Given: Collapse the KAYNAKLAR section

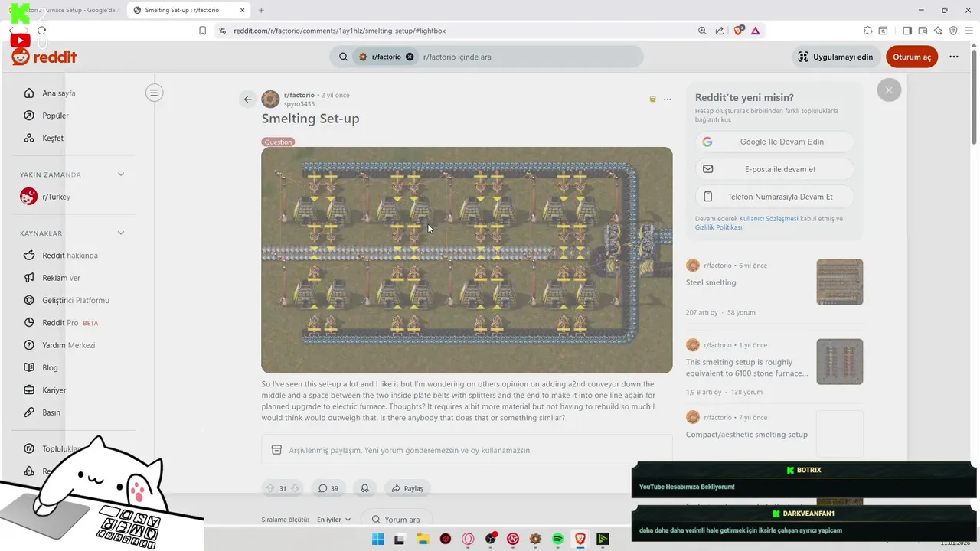Looking at the screenshot, I should click(x=121, y=233).
